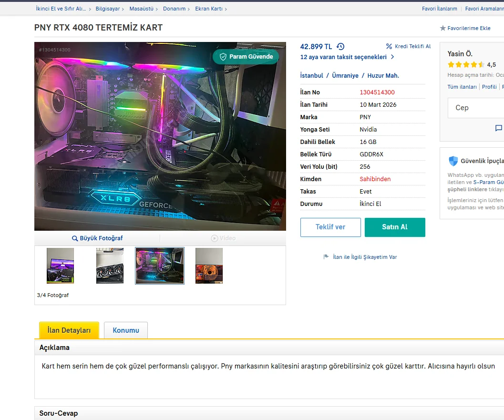The image size is (504, 420).
Task: Click the price 42.899 TL
Action: [316, 47]
